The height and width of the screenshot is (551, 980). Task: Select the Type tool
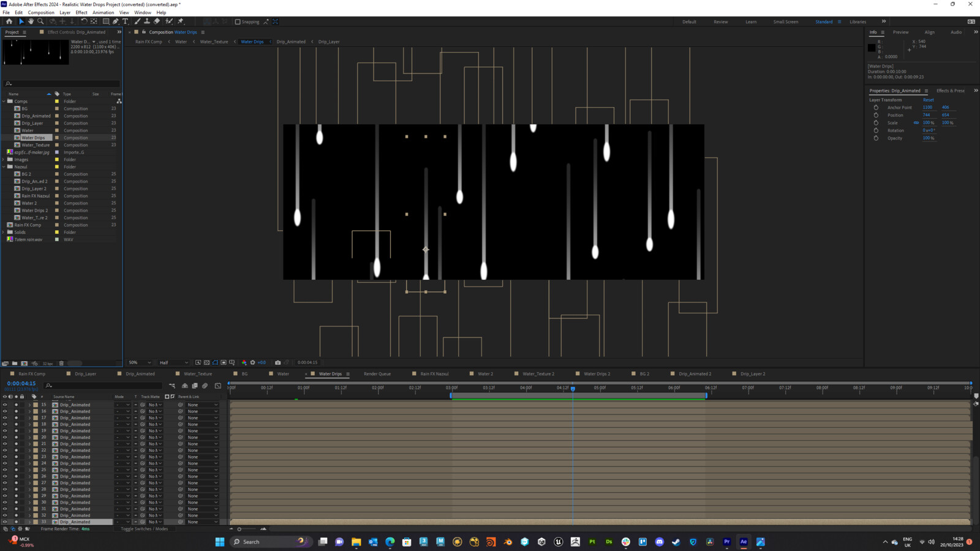[x=125, y=21]
